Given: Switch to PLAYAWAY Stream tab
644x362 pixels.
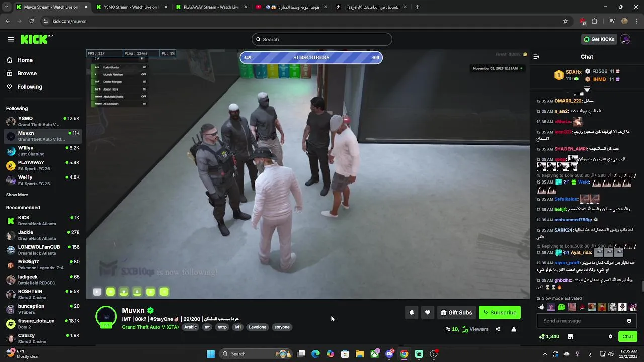Looking at the screenshot, I should point(211,7).
